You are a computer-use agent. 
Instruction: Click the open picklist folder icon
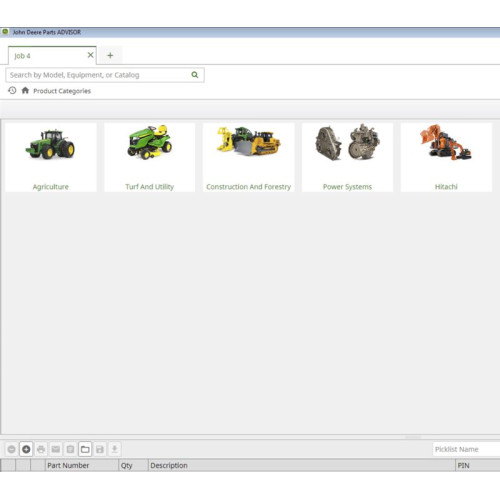85,449
